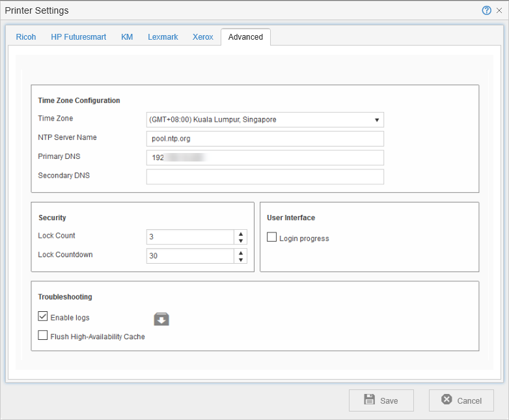Select the KM tab
509x420 pixels.
point(127,37)
